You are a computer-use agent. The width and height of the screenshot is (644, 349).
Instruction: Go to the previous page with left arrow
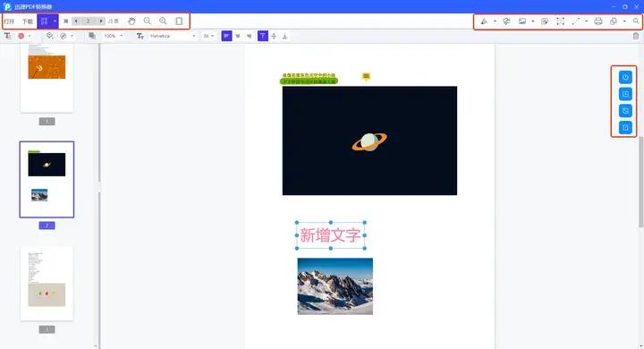tap(75, 21)
